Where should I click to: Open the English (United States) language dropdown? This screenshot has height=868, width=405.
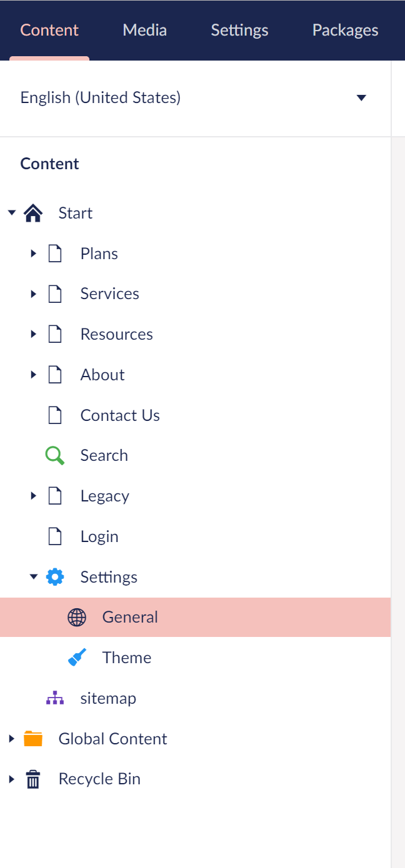click(x=195, y=98)
